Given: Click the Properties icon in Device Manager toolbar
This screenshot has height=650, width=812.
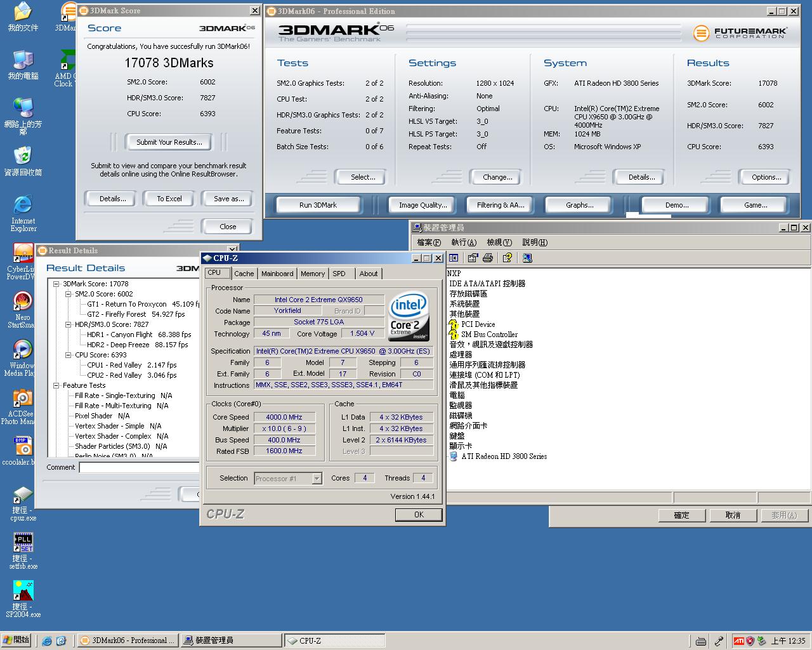Looking at the screenshot, I should click(x=473, y=258).
